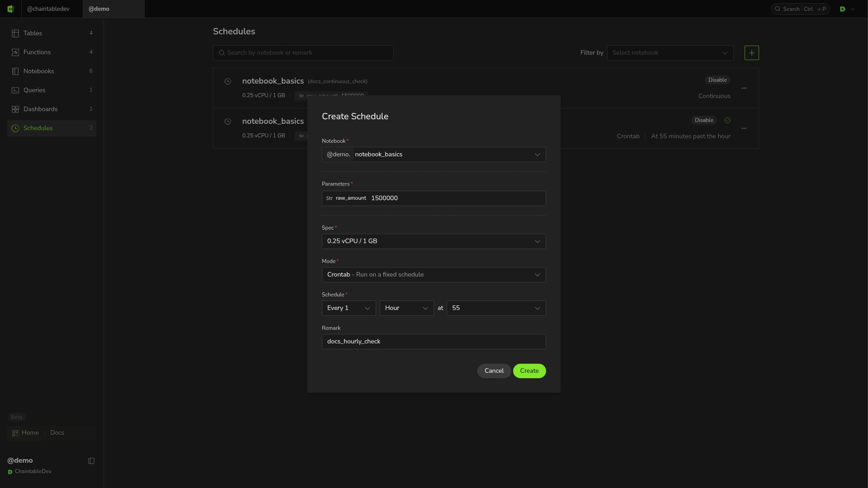
Task: Click the first notebook_basics schedule title
Action: [273, 81]
